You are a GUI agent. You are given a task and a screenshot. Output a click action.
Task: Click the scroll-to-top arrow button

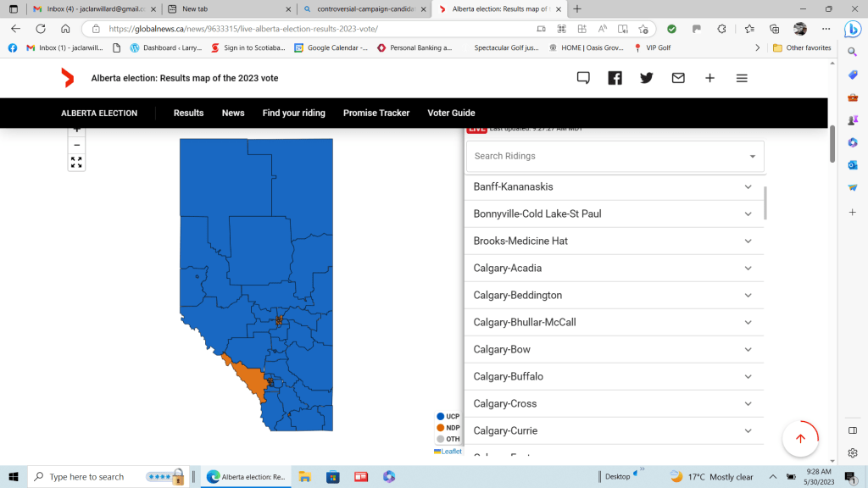point(799,439)
